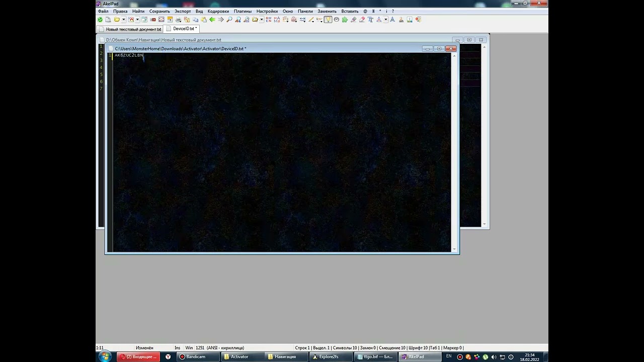644x362 pixels.
Task: Click the person icon in toolbar
Action: click(401, 20)
